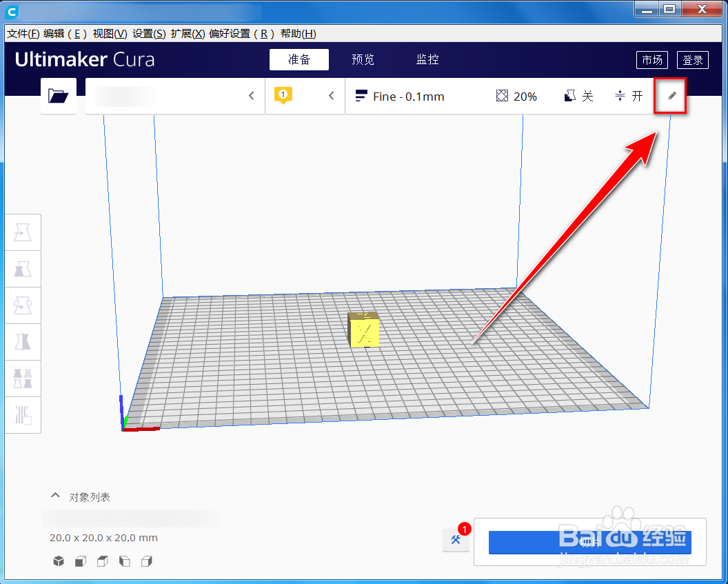Open the 扩展(X) menu
Viewport: 728px width, 584px height.
coord(188,33)
